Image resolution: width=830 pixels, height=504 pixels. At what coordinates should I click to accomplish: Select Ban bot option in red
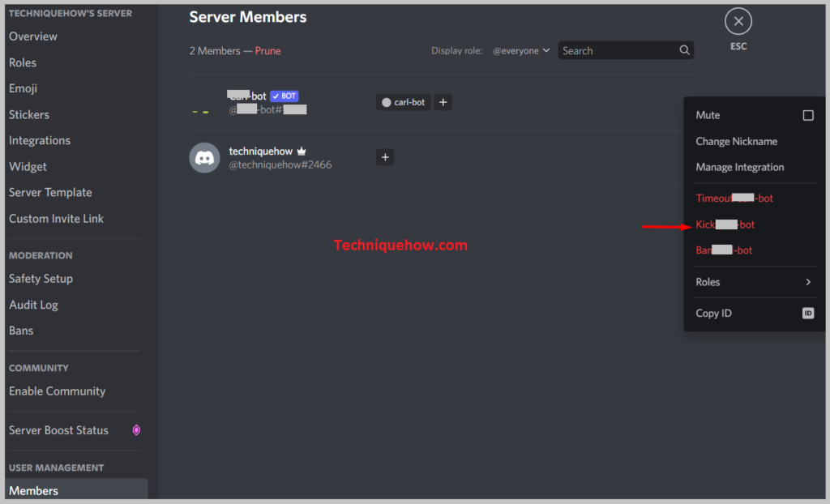coord(724,250)
